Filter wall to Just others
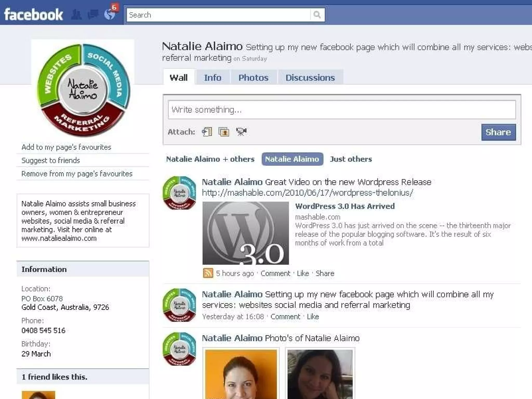 pyautogui.click(x=351, y=159)
